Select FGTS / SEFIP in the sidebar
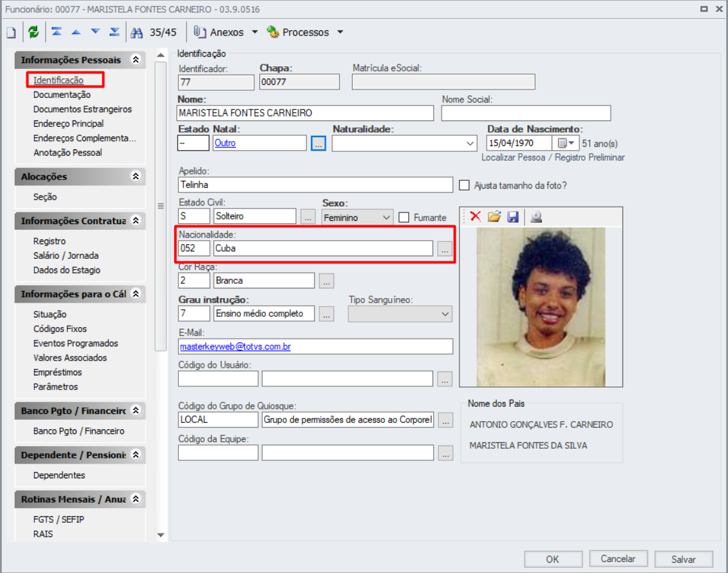Screen dimensions: 728x573 [59, 519]
